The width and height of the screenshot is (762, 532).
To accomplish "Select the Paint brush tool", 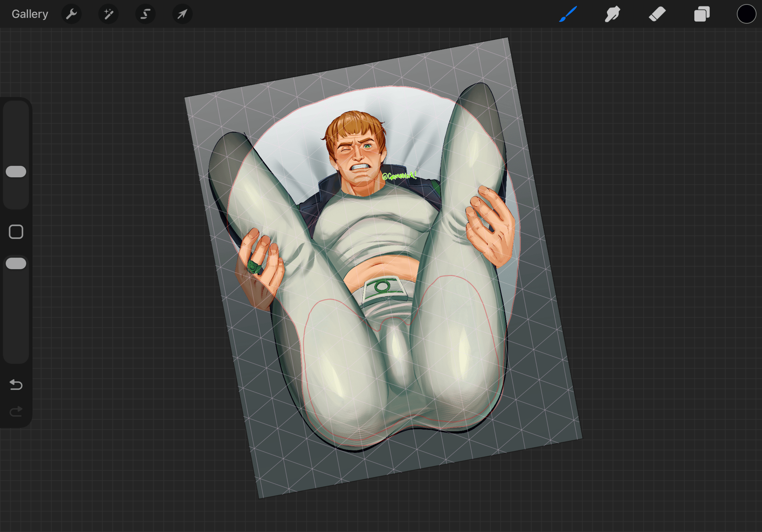I will 568,14.
